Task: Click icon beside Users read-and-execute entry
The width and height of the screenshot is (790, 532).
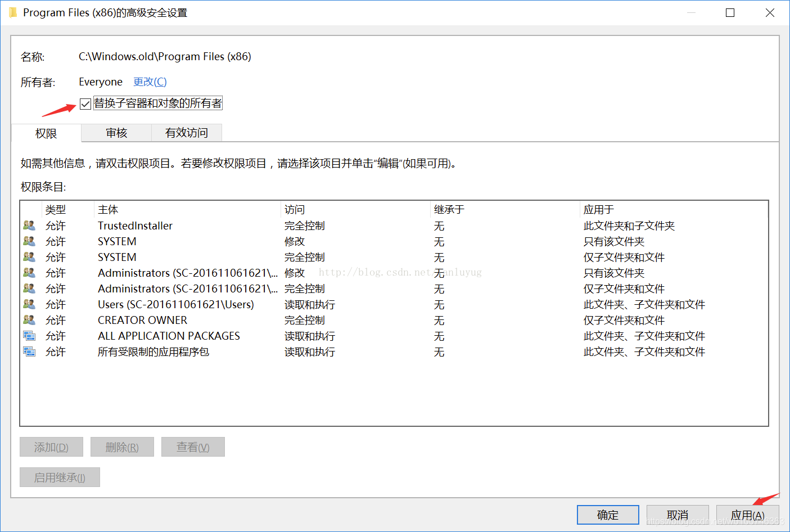Action: (29, 304)
